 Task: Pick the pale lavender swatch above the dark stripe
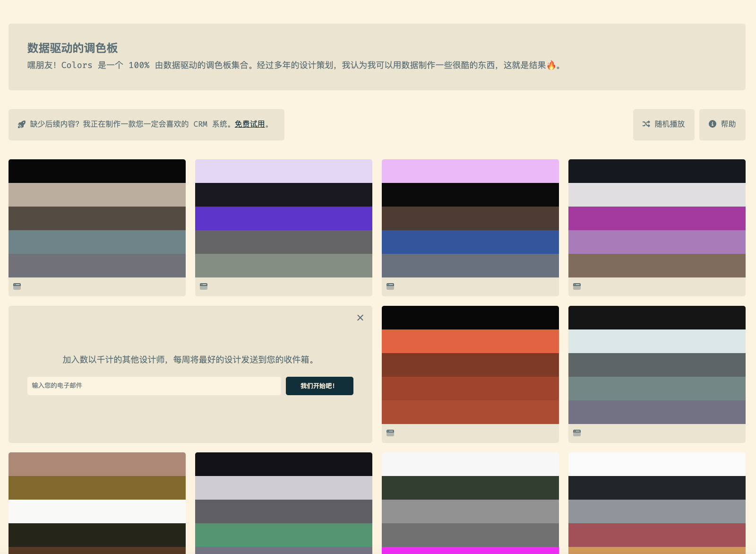[283, 171]
